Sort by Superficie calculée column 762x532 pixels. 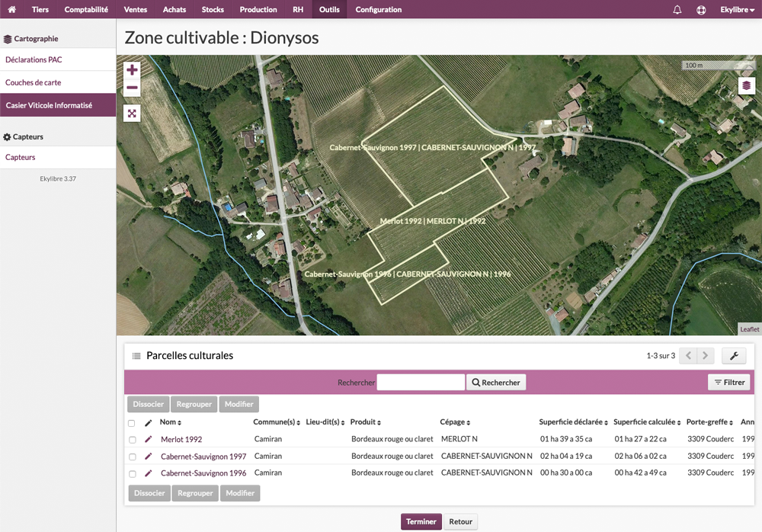[x=647, y=422]
